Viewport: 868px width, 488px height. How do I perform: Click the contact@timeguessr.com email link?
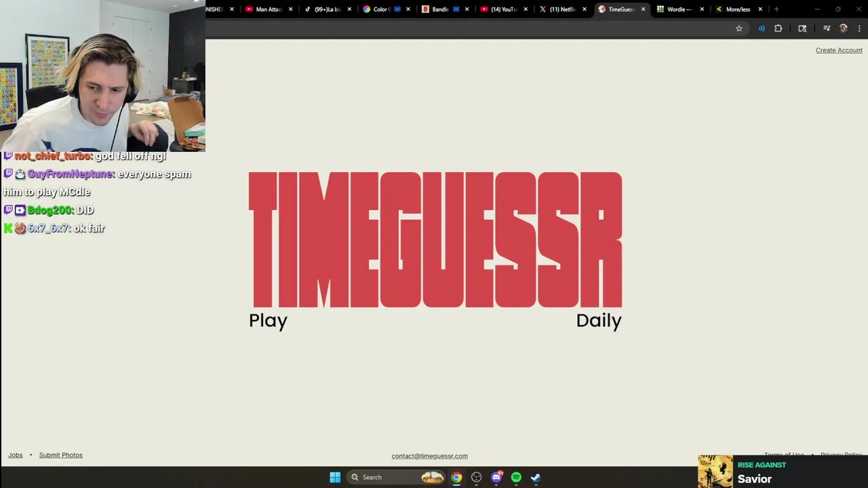point(429,456)
